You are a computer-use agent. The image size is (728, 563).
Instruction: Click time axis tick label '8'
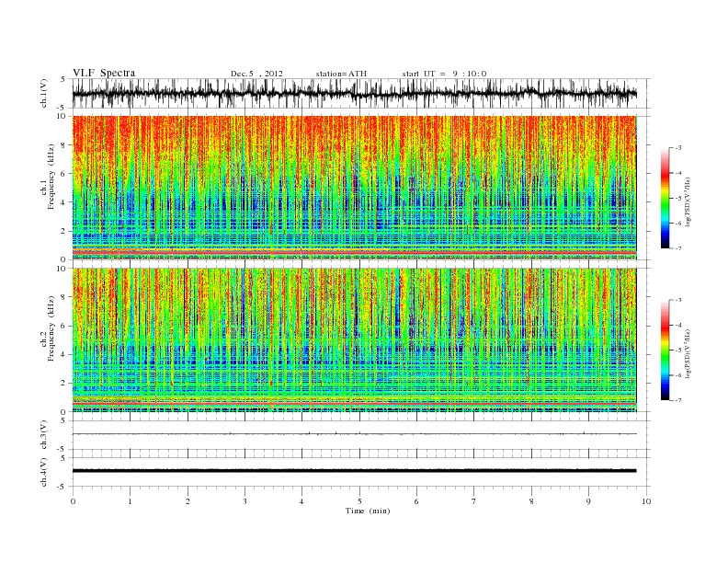[531, 501]
